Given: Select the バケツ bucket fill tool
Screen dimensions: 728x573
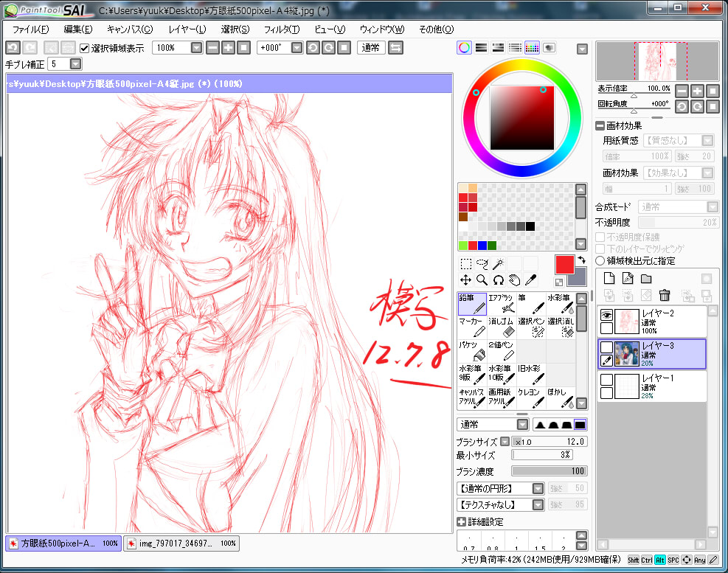Looking at the screenshot, I should 472,352.
